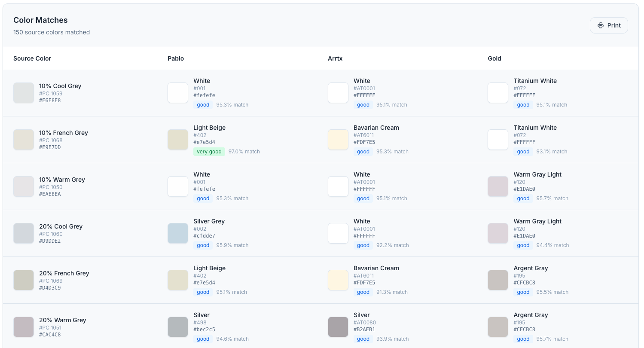
Task: Click the PC 1060 code under 20% Cool Grey
Action: pyautogui.click(x=50, y=234)
